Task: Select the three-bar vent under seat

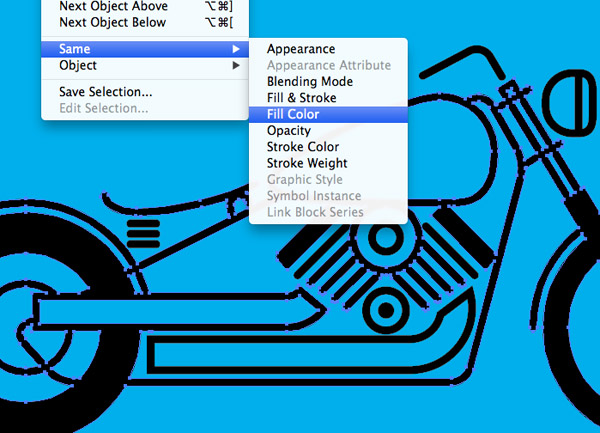Action: tap(143, 234)
